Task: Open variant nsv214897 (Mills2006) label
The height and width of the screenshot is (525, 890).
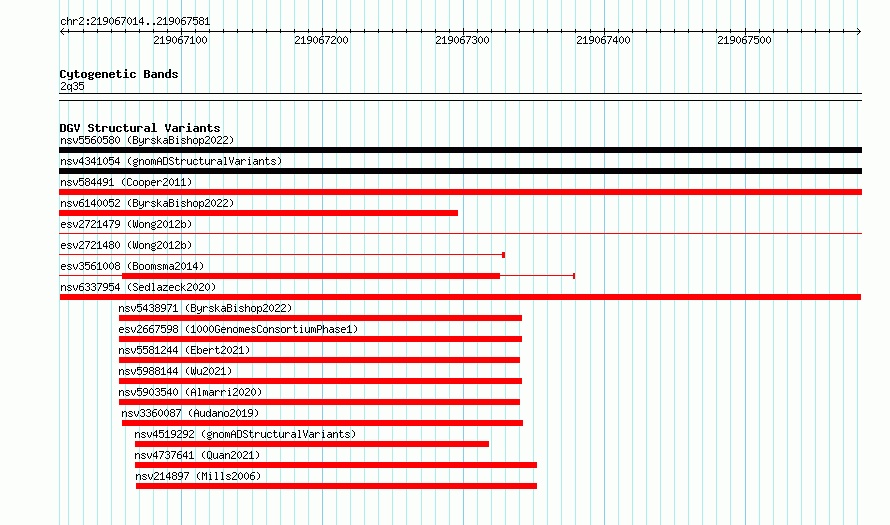Action: [x=198, y=476]
